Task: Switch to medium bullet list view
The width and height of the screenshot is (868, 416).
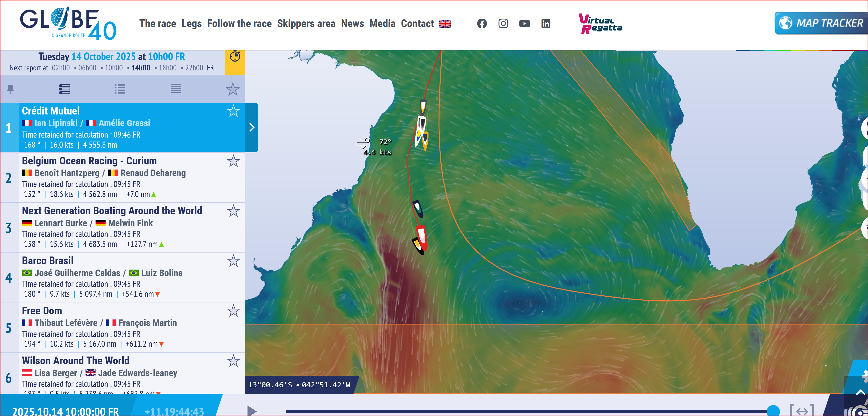Action: pyautogui.click(x=120, y=89)
